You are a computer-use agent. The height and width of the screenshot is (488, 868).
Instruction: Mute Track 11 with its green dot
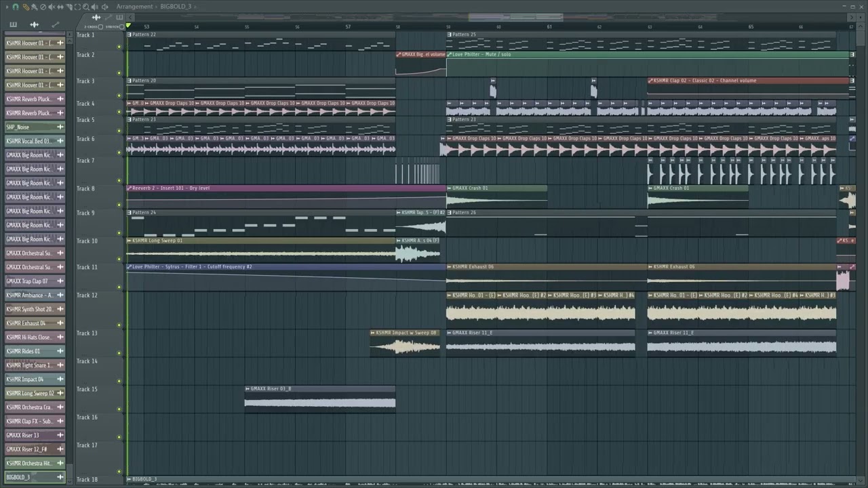click(x=119, y=287)
